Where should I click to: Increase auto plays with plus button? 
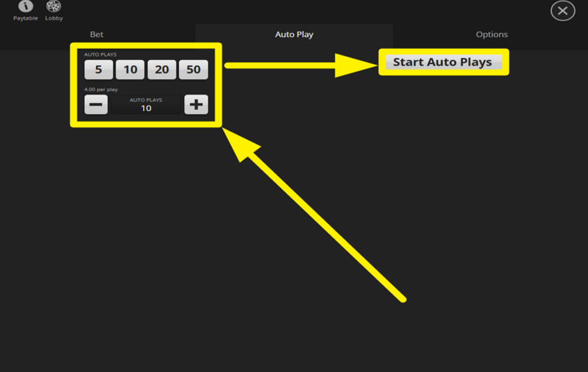pos(196,104)
